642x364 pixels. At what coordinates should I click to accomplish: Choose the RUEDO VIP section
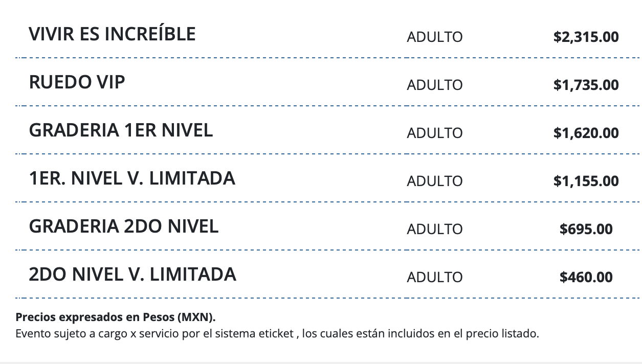(77, 82)
